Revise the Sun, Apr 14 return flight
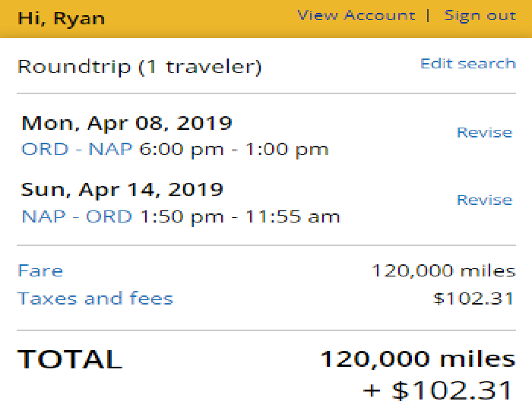Viewport: 532px width, 420px height. pyautogui.click(x=484, y=200)
